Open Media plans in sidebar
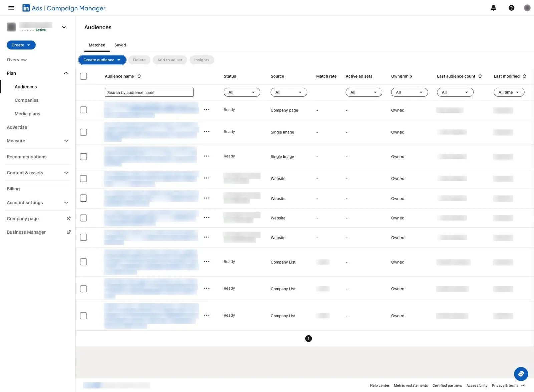The image size is (534, 392). 27,114
